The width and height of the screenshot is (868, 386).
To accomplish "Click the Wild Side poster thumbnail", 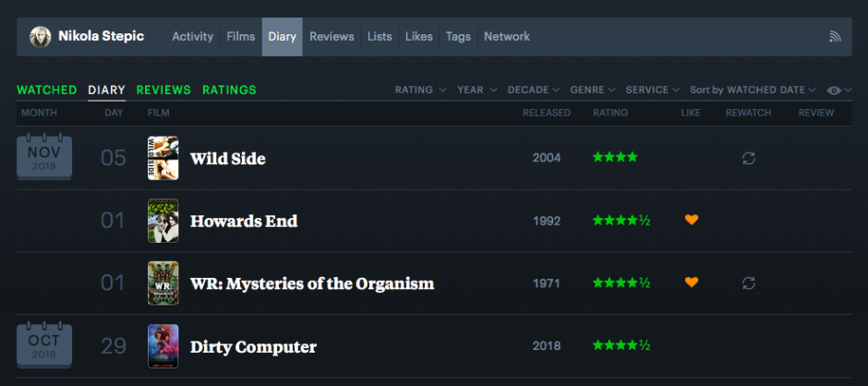I will 163,158.
